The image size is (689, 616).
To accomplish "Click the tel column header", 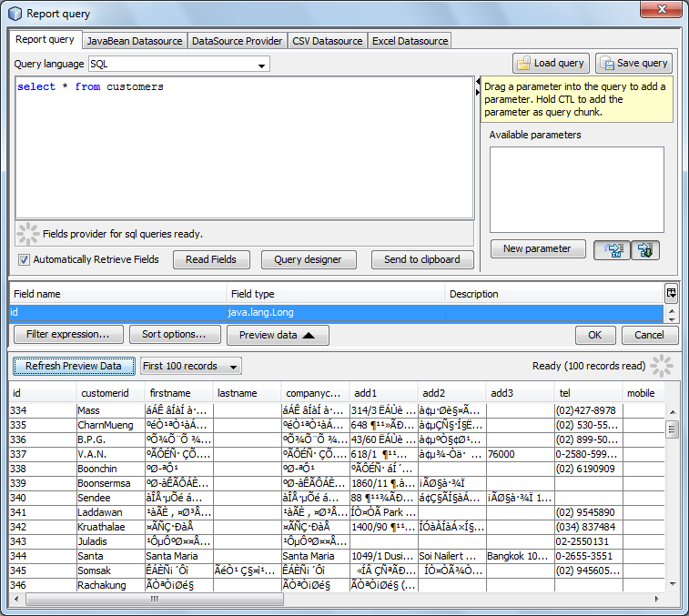I will [588, 393].
